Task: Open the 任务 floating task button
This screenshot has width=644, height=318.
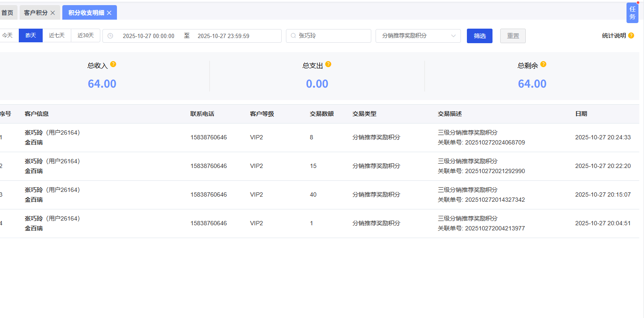Action: 632,13
